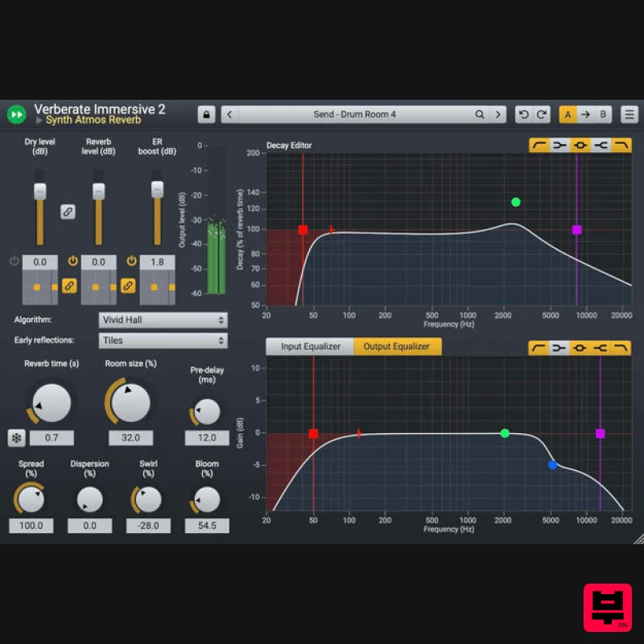Open the hamburger menu in the top-right corner
The height and width of the screenshot is (644, 644).
pyautogui.click(x=629, y=114)
